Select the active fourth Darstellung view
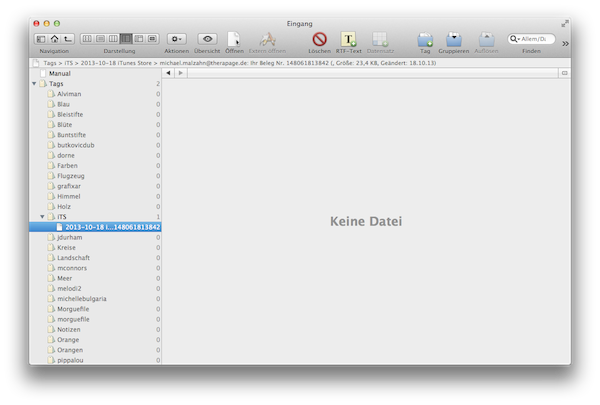Viewport: 600px width, 405px height. (126, 39)
